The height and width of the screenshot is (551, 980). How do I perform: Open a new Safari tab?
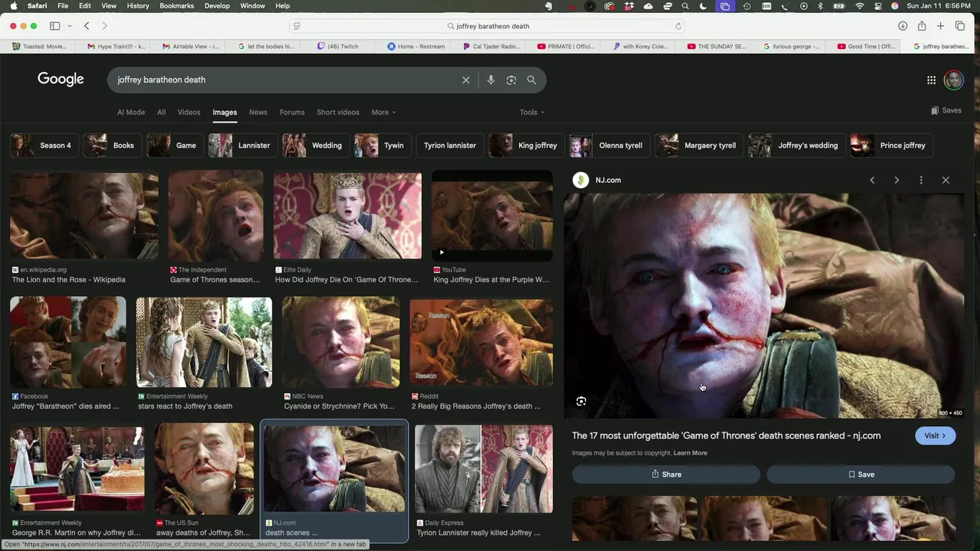pos(941,26)
